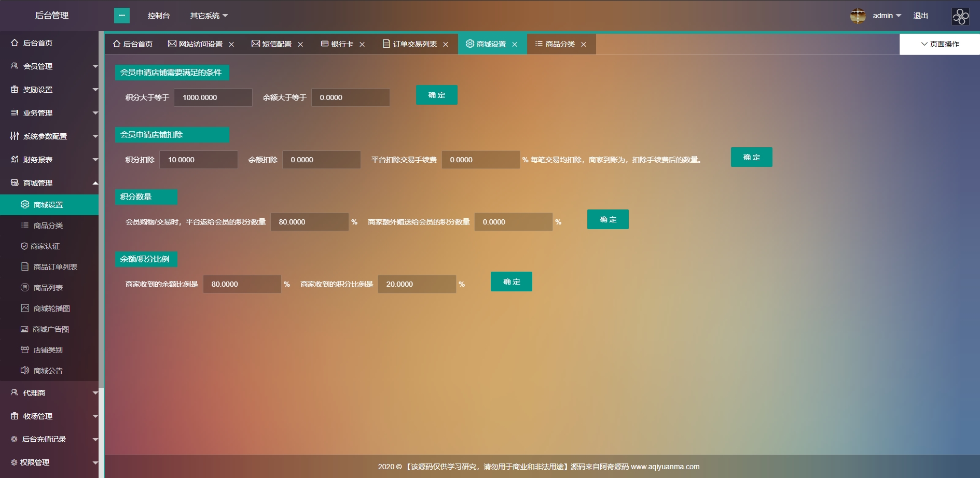The image size is (980, 478).
Task: Open 店铺类别 in the sidebar submenu
Action: click(49, 350)
